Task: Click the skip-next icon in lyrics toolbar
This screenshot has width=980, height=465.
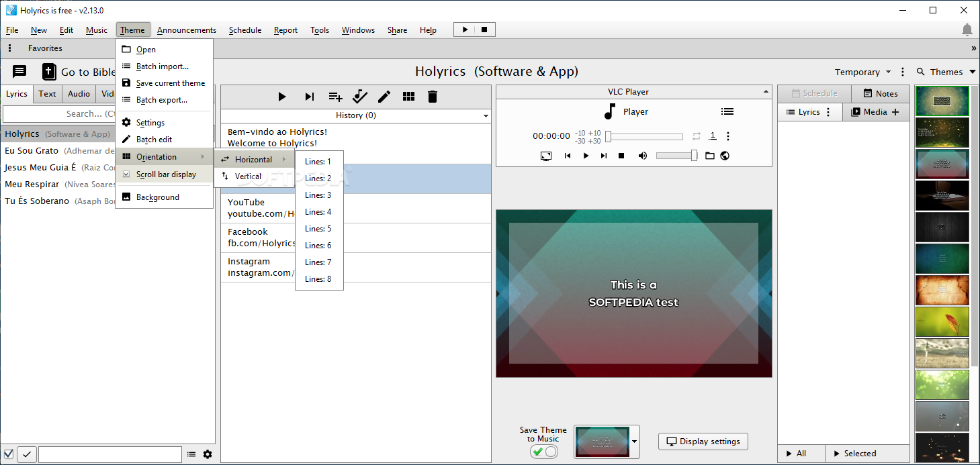Action: pyautogui.click(x=309, y=97)
